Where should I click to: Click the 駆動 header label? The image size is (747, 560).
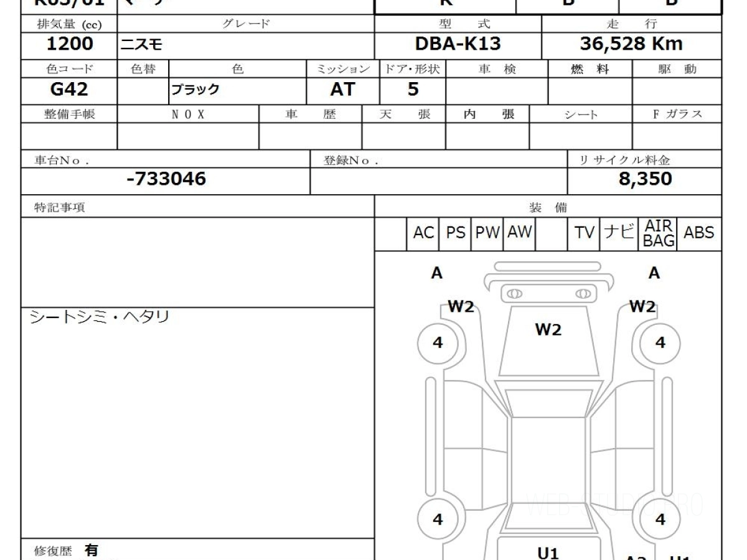[677, 69]
